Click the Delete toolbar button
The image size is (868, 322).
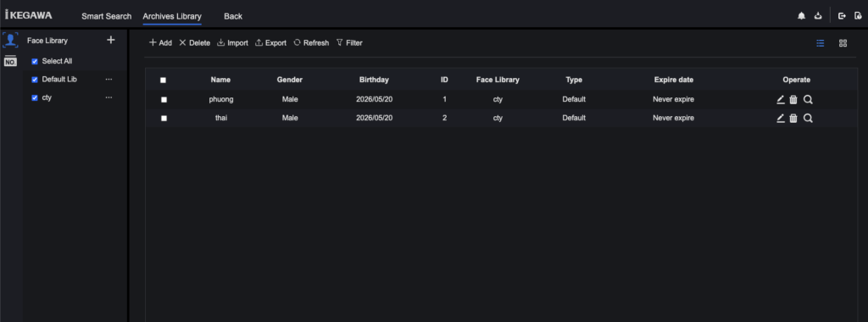coord(194,42)
